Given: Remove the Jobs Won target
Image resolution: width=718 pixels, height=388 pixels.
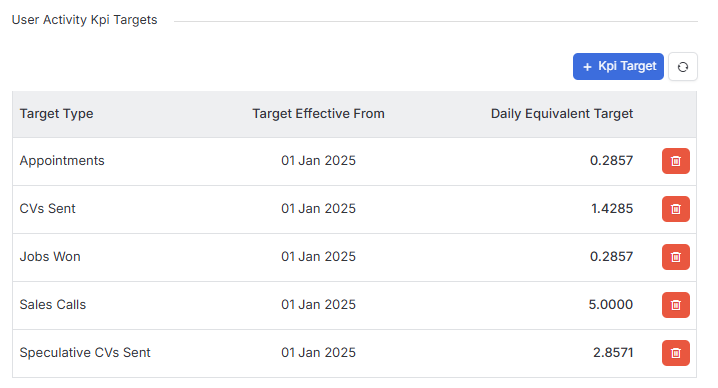Looking at the screenshot, I should point(675,257).
